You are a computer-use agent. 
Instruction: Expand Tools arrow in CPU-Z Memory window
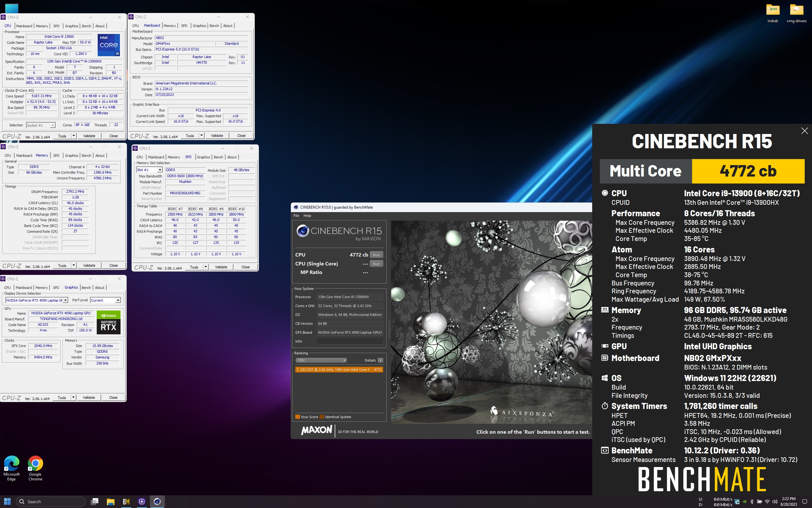[74, 265]
